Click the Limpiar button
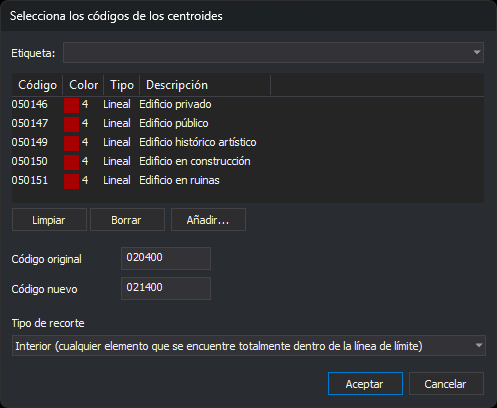 (49, 220)
